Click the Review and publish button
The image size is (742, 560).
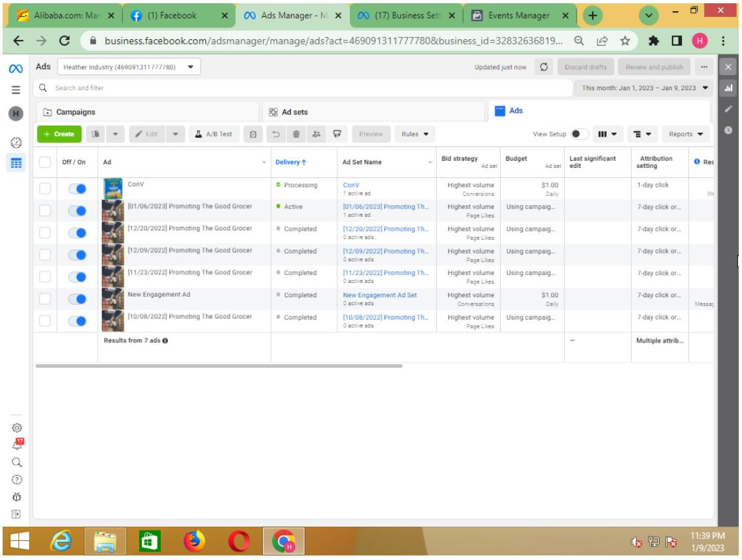coord(654,67)
